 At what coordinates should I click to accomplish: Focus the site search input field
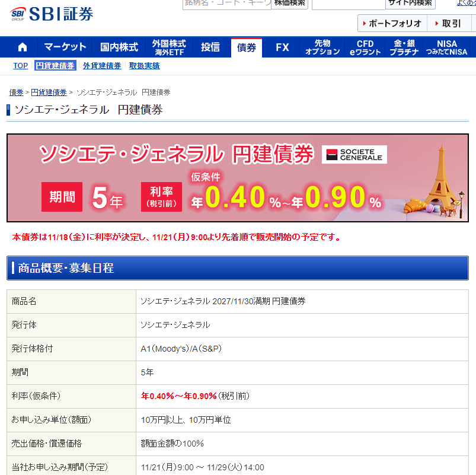[x=349, y=4]
